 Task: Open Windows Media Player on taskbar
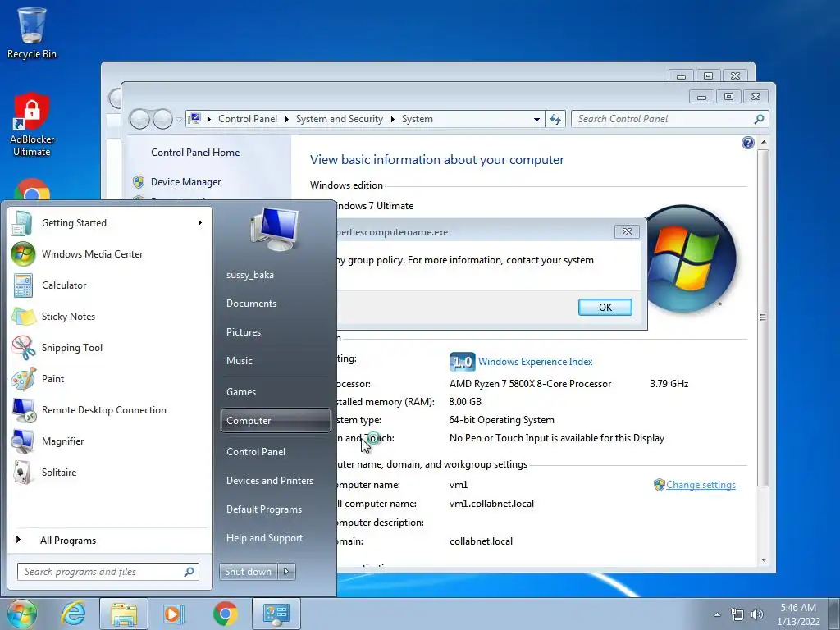coord(174,614)
